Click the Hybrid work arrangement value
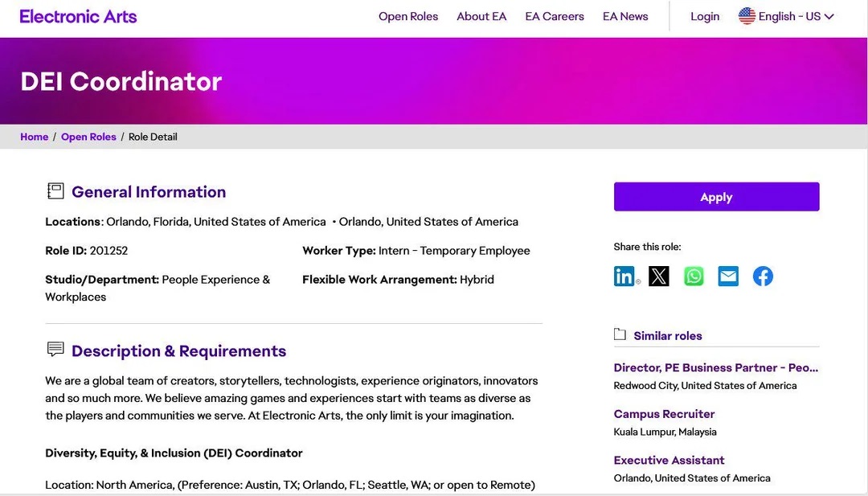 pyautogui.click(x=477, y=280)
